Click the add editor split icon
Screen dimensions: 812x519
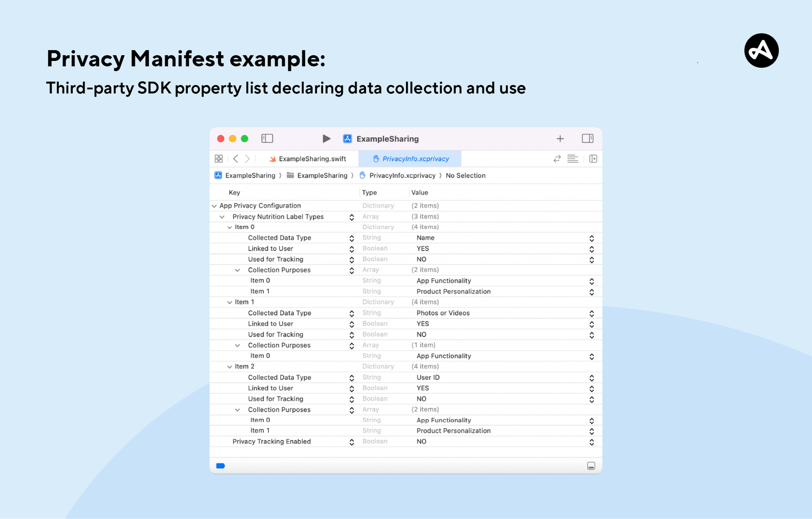coord(593,159)
